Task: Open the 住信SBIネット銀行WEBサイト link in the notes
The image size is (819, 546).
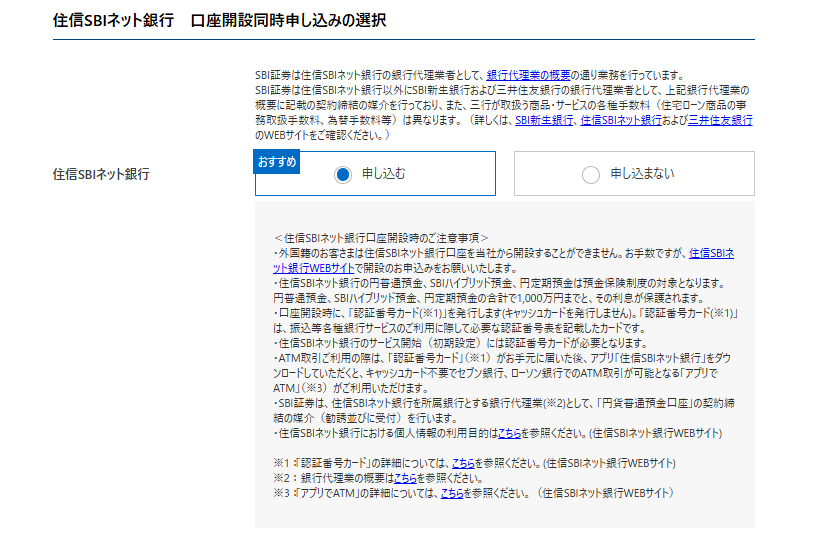Action: [x=314, y=268]
